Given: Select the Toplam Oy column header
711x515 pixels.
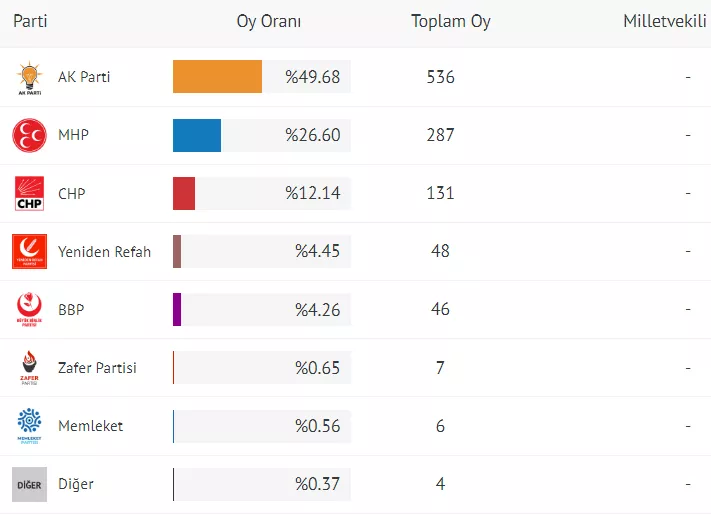Looking at the screenshot, I should tap(450, 21).
